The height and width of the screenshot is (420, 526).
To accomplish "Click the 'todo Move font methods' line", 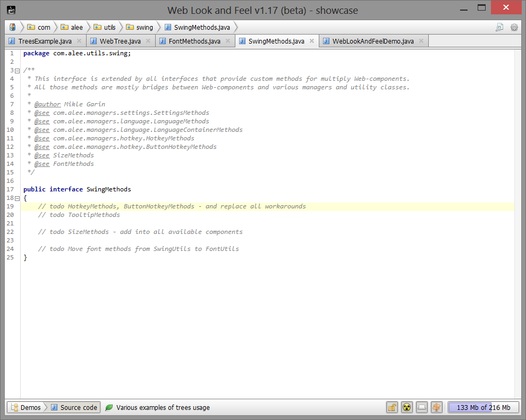I will click(x=139, y=249).
